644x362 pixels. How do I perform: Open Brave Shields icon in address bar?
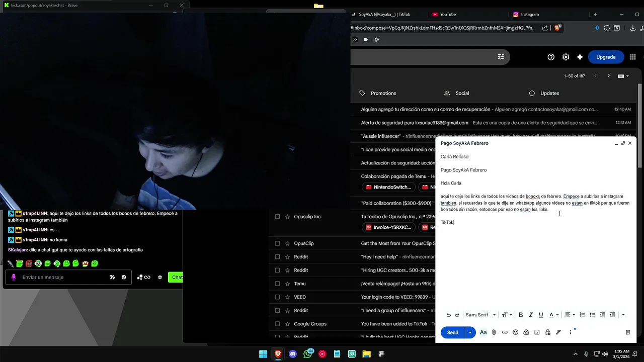[557, 28]
